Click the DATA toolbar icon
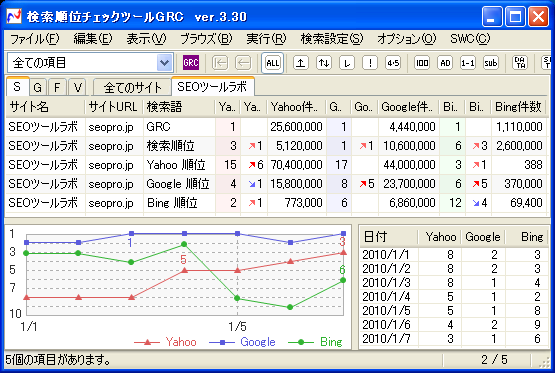 (x=520, y=63)
